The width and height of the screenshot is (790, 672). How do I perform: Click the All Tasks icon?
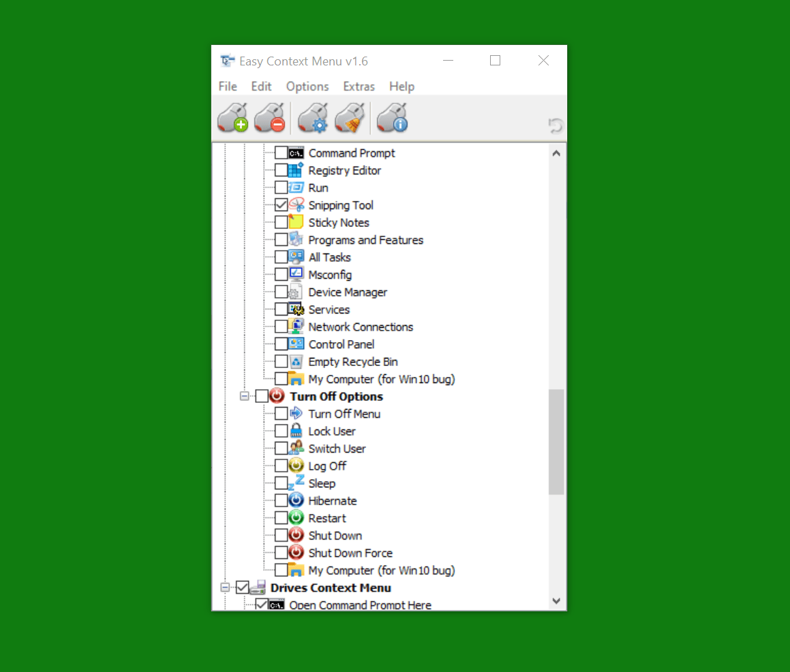[x=297, y=257]
